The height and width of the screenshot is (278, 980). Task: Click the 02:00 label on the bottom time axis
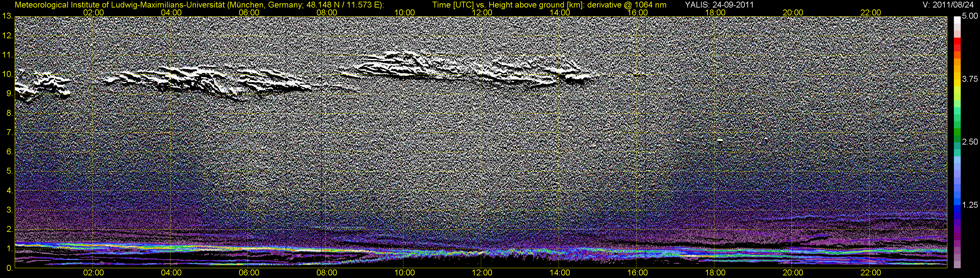(93, 273)
